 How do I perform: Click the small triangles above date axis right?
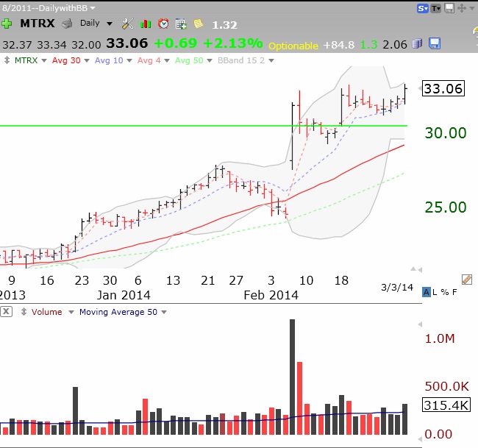point(415,269)
